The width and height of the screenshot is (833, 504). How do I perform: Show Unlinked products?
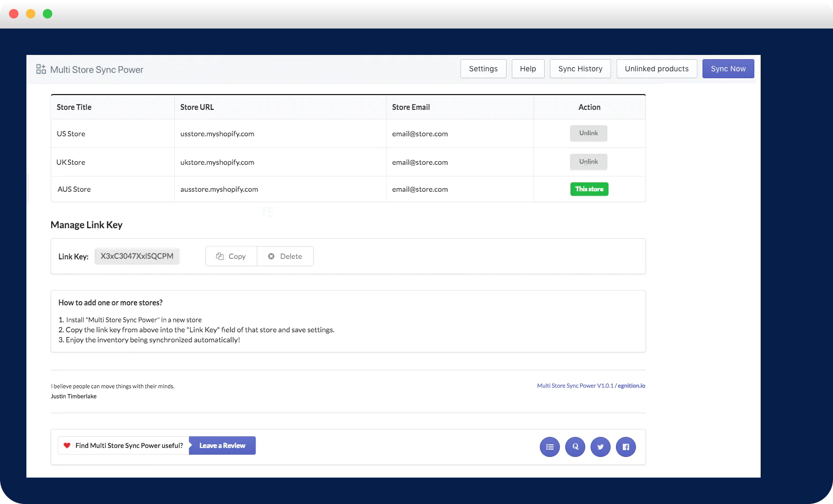tap(657, 69)
